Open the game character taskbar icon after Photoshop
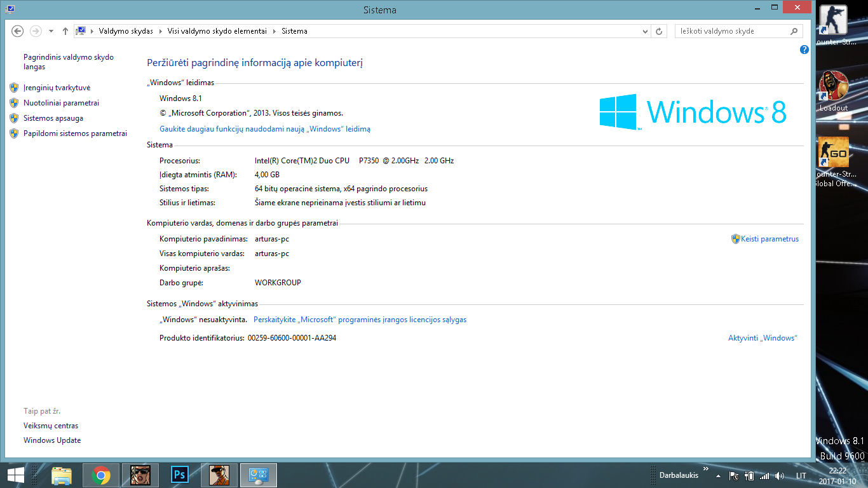Screen dimensions: 868x488 pos(219,475)
